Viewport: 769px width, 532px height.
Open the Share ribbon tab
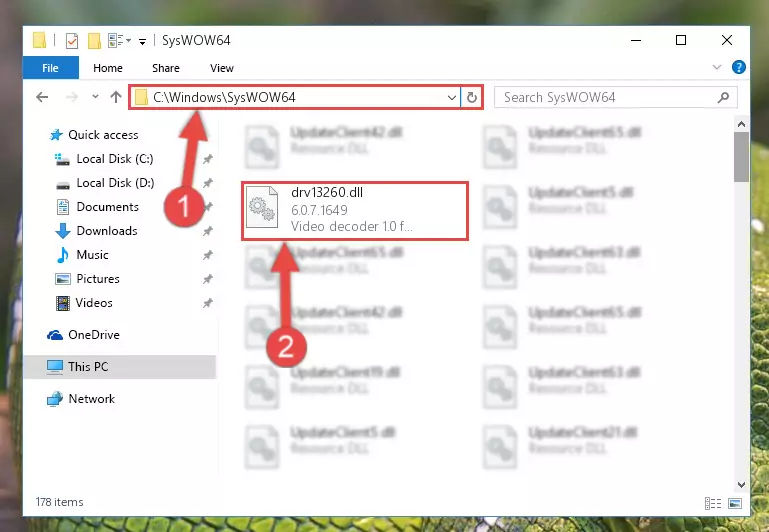point(166,68)
